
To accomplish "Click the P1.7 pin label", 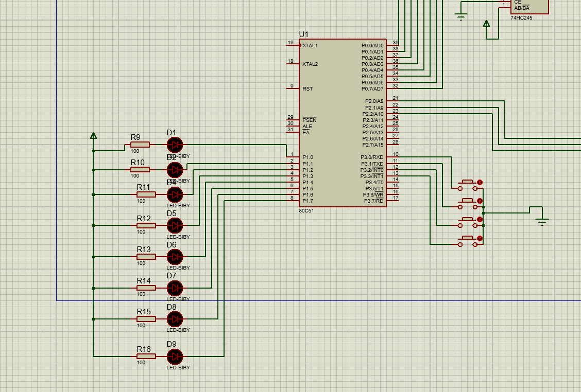I will (307, 201).
